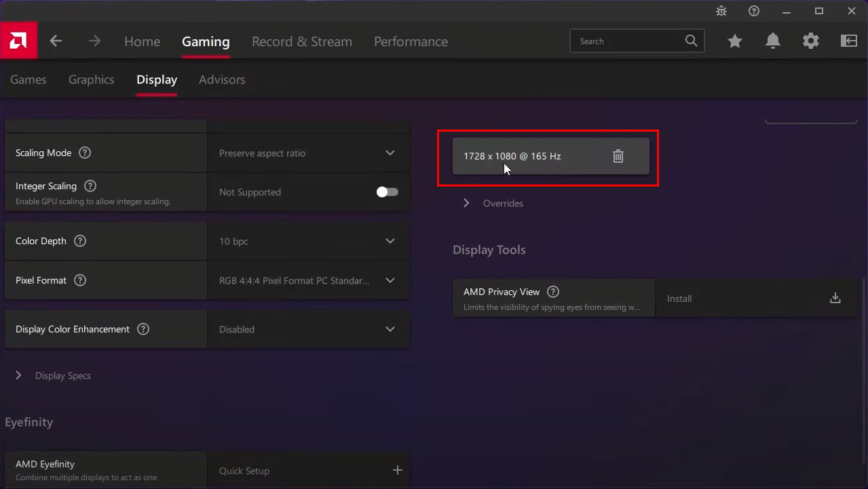Show help for Color Depth

tap(80, 241)
